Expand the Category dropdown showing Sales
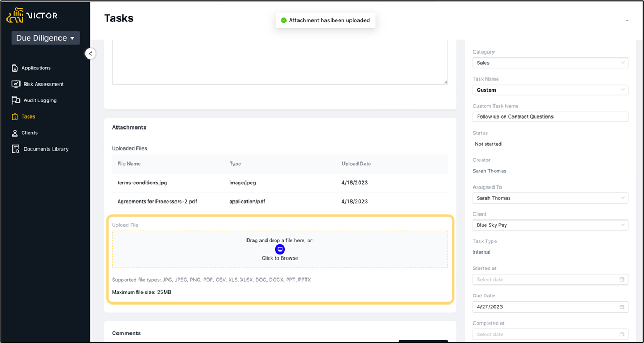Viewport: 644px width, 343px height. pyautogui.click(x=550, y=63)
